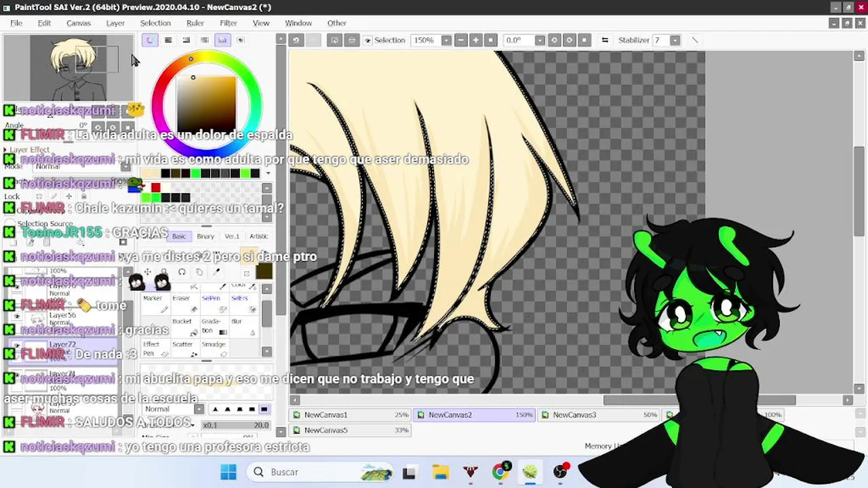Click the brush size slider showing 20.0
The image size is (868, 488).
236,425
